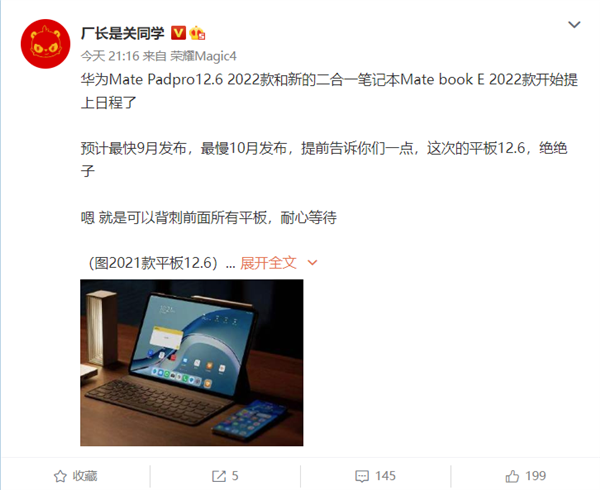The width and height of the screenshot is (600, 490).
Task: Click the repost count 5
Action: [x=235, y=476]
